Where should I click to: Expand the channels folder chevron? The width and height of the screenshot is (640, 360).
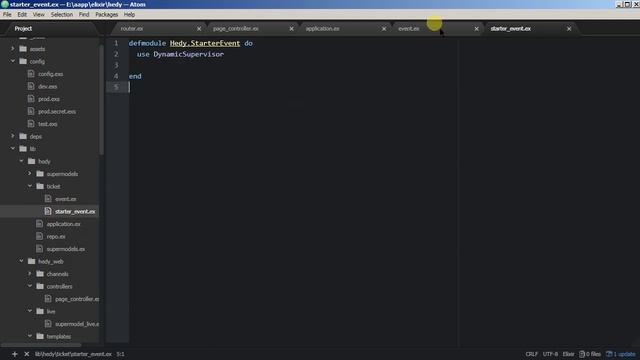point(30,273)
